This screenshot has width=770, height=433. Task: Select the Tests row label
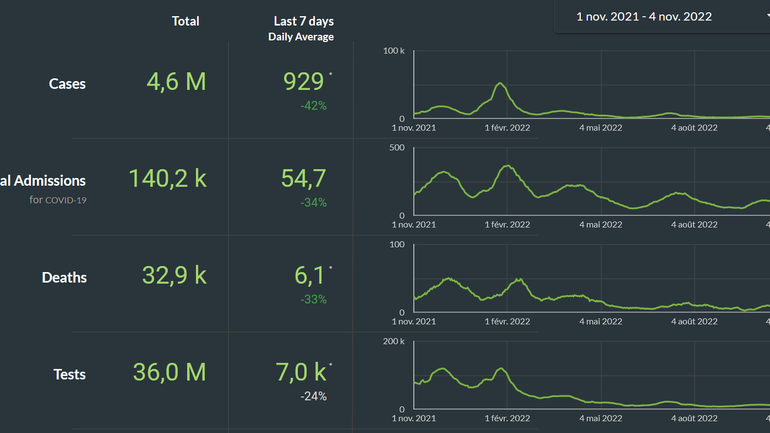coord(69,375)
